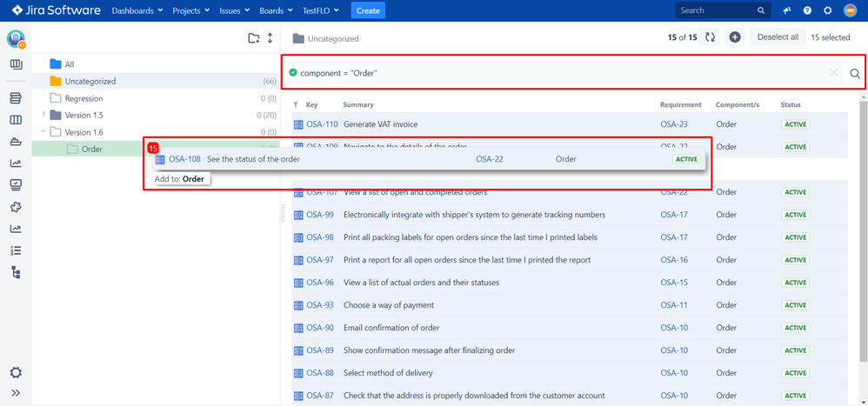
Task: Open the releases ship sidebar icon
Action: click(16, 142)
